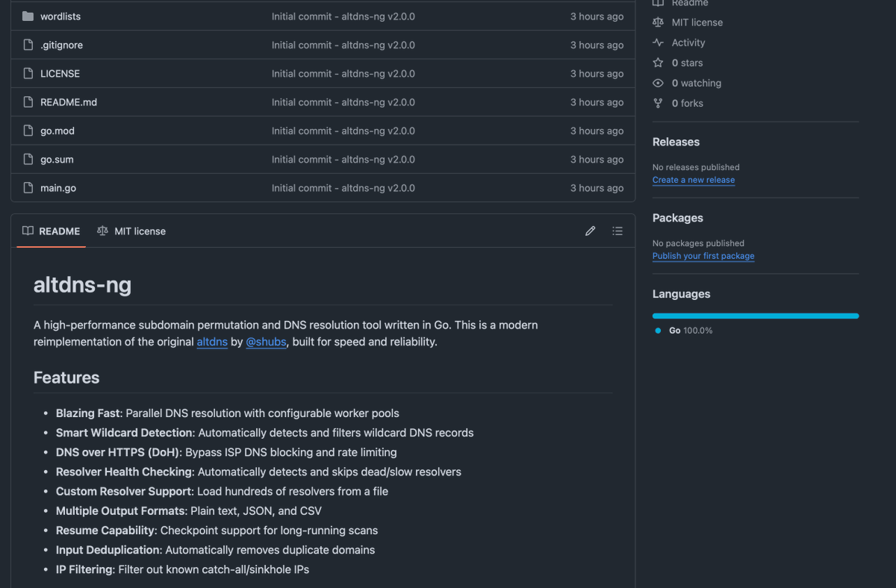Open the README.md file
This screenshot has height=588, width=896.
tap(69, 102)
